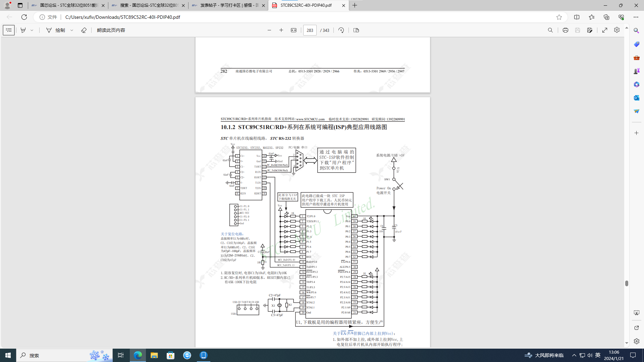Image resolution: width=644 pixels, height=362 pixels.
Task: Open sidebar Drop paper plane icon
Action: 636,111
